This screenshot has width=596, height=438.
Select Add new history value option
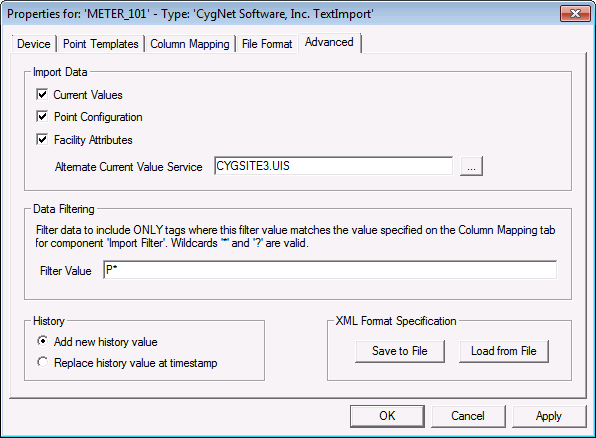tap(42, 341)
